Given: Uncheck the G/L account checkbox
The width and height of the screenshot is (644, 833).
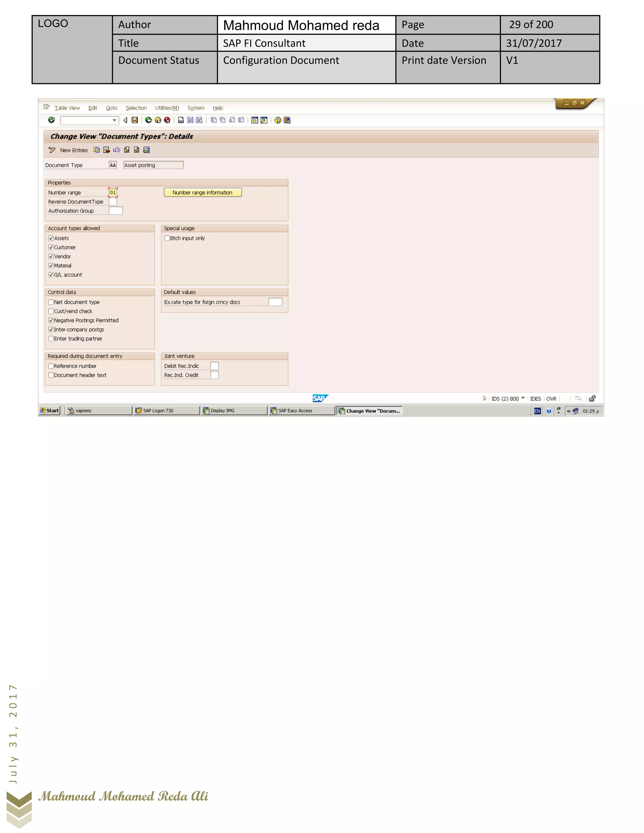Looking at the screenshot, I should (51, 275).
